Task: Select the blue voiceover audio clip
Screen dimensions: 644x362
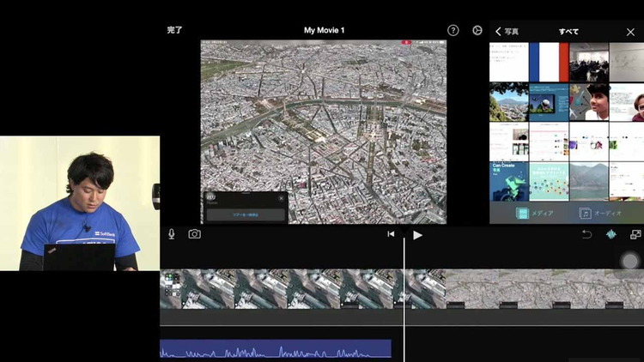Action: click(275, 349)
